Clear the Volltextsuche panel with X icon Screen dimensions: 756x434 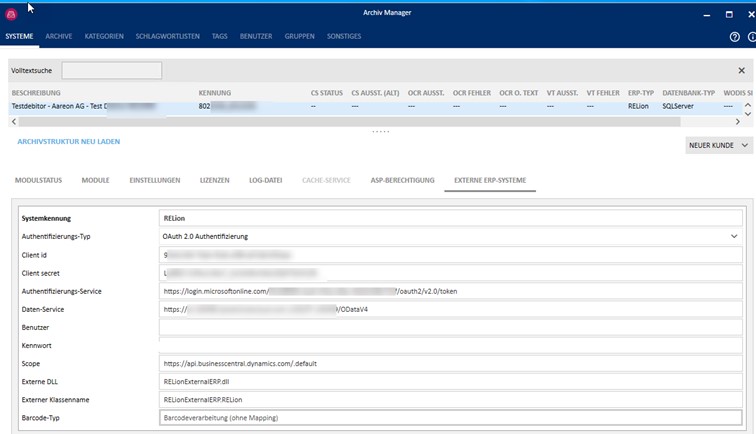[741, 71]
